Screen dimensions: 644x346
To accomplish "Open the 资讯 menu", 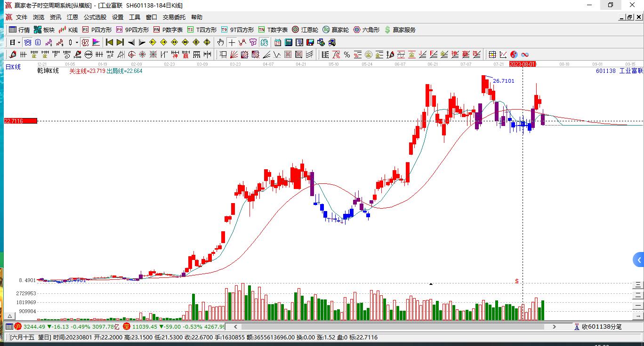I will [56, 17].
